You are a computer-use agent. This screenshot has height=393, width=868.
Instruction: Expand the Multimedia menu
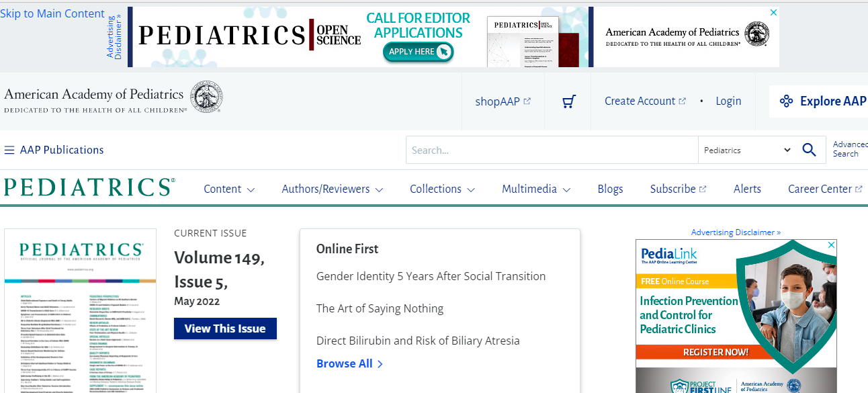(x=535, y=189)
